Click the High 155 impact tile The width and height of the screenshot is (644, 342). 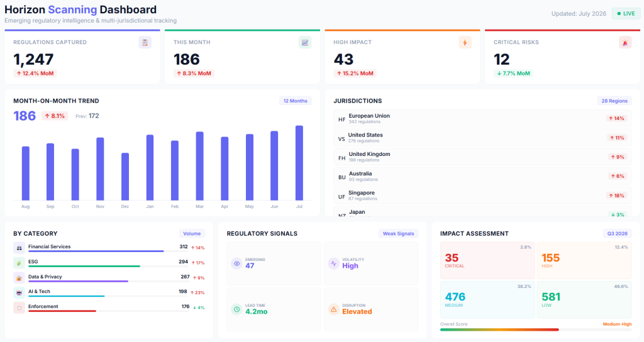point(584,260)
